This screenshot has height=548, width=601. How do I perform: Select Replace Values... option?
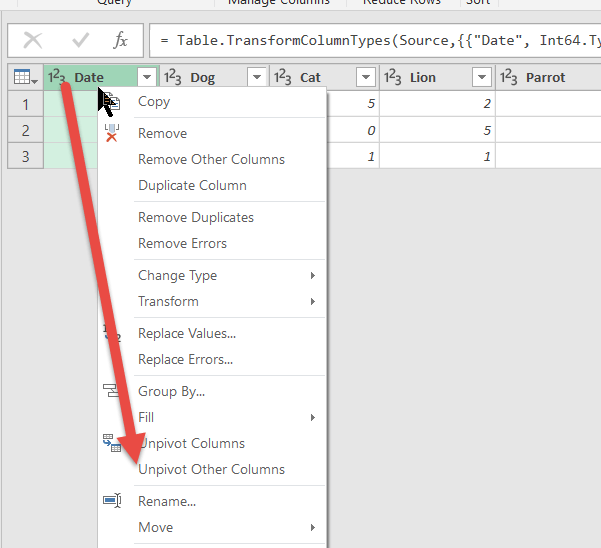pyautogui.click(x=187, y=333)
